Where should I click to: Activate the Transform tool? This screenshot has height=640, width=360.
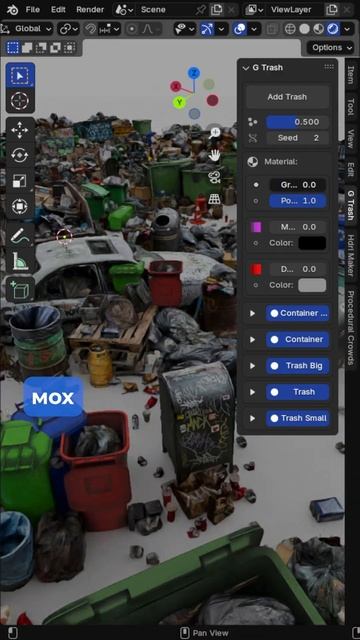pyautogui.click(x=20, y=206)
